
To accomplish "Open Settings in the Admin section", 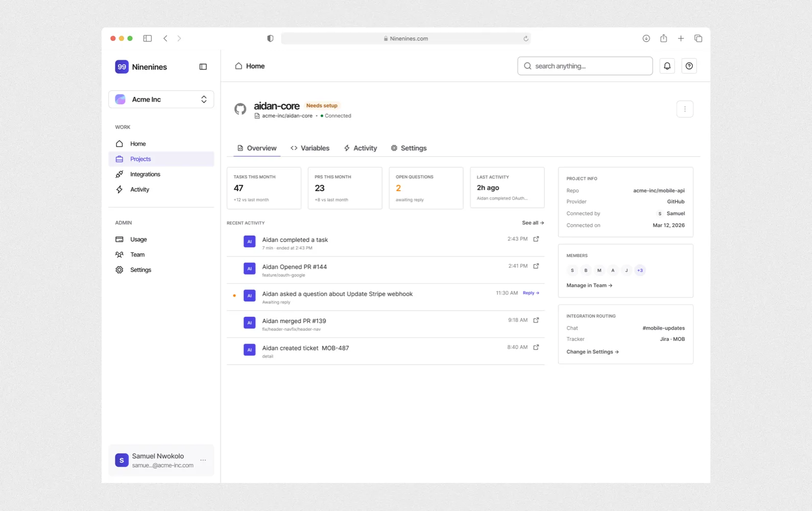I will [x=161, y=270].
